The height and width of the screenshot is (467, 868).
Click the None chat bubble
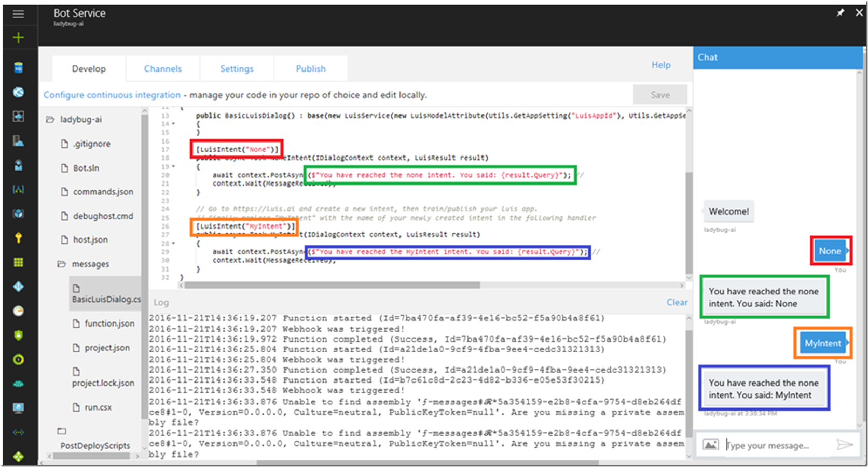(x=830, y=251)
